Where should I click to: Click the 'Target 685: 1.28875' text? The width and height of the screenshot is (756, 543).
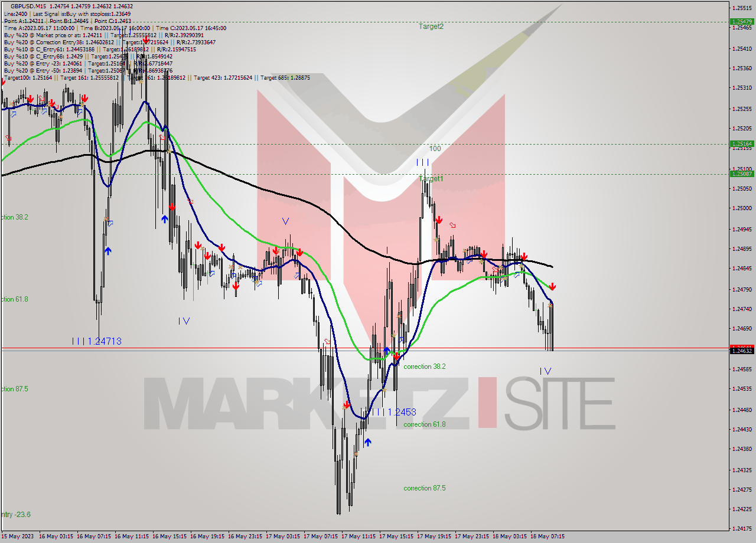pos(285,77)
